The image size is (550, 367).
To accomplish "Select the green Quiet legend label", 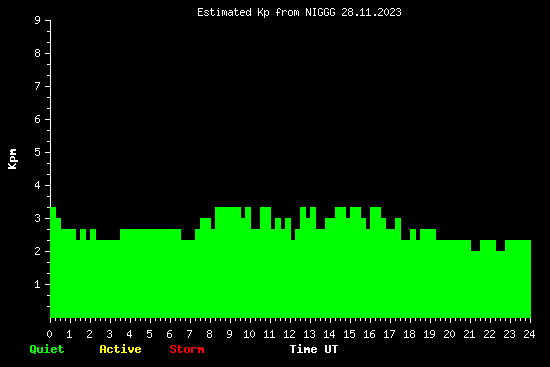I will click(x=47, y=349).
